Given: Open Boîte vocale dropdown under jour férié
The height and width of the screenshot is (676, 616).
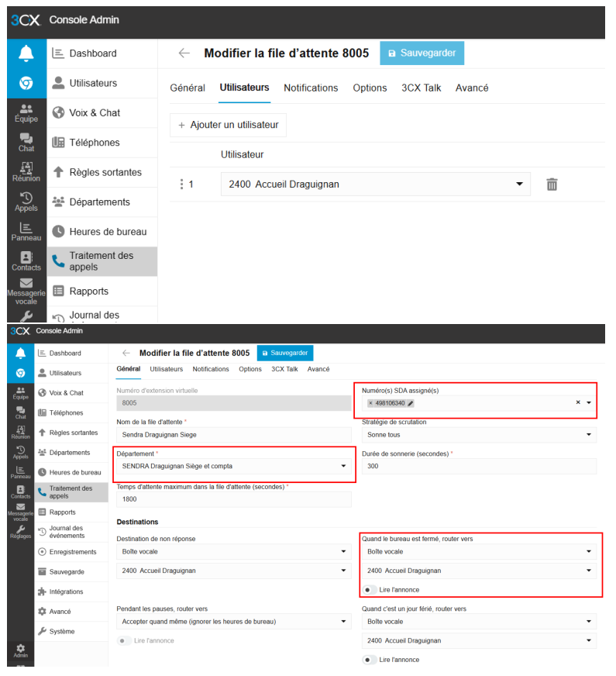Looking at the screenshot, I should click(x=479, y=621).
